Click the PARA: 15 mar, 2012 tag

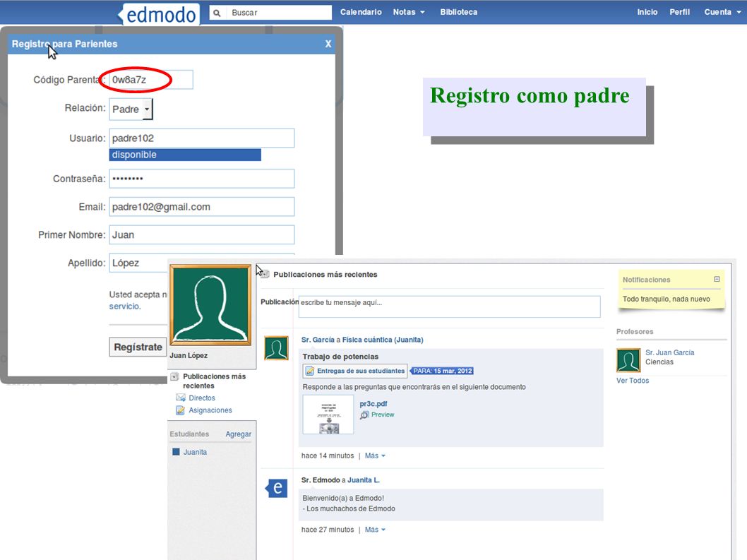441,371
